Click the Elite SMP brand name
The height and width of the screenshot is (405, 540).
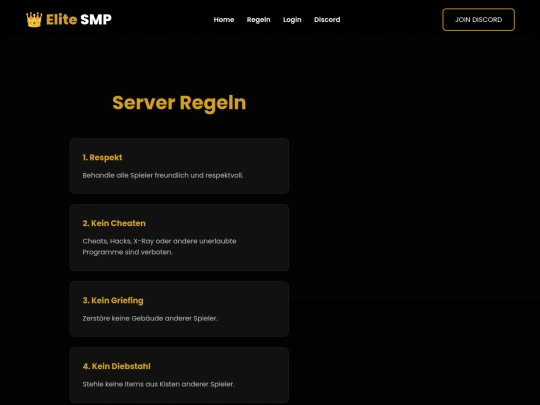[x=79, y=20]
